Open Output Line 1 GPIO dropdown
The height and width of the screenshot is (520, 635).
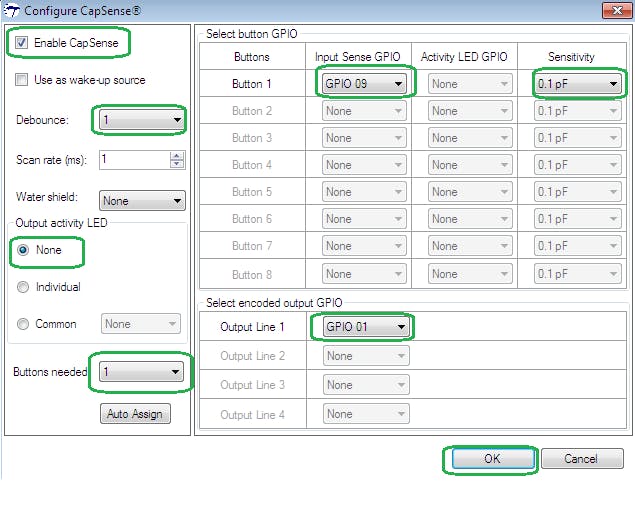pos(366,326)
